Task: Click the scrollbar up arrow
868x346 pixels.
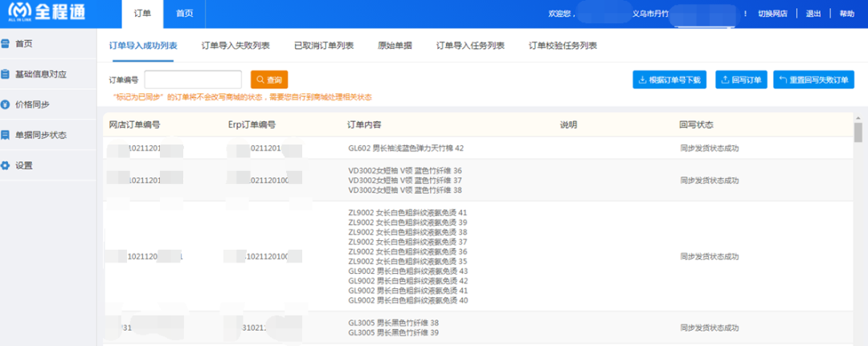Action: coord(858,118)
